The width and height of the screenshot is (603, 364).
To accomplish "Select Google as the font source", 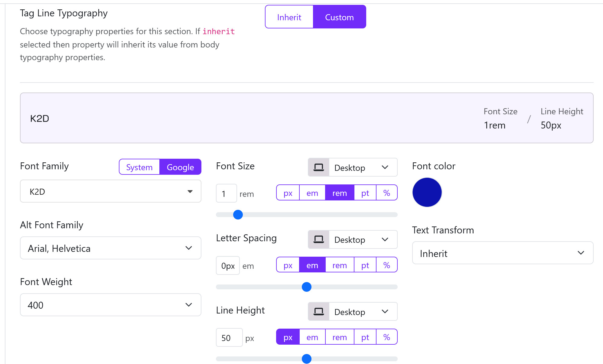I will coord(180,167).
